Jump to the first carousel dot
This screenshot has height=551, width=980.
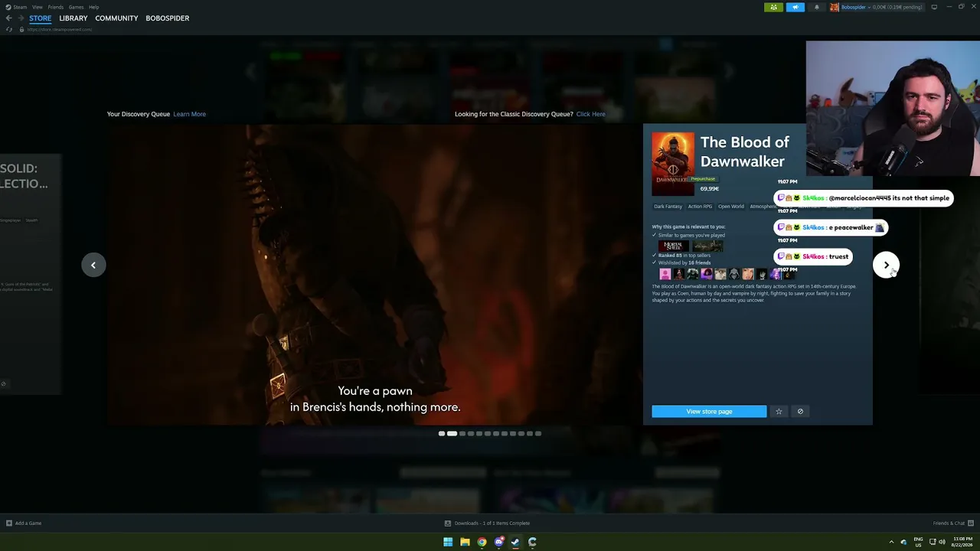tap(441, 434)
